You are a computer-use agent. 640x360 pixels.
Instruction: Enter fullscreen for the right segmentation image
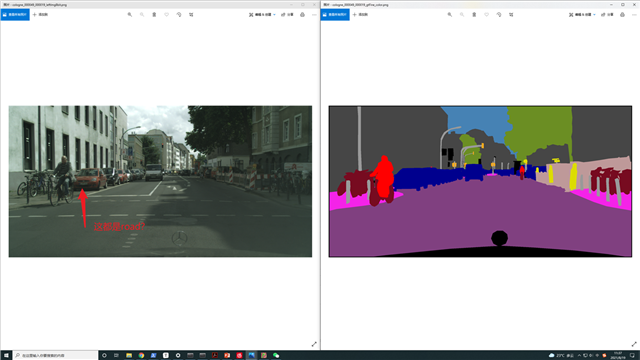[634, 344]
